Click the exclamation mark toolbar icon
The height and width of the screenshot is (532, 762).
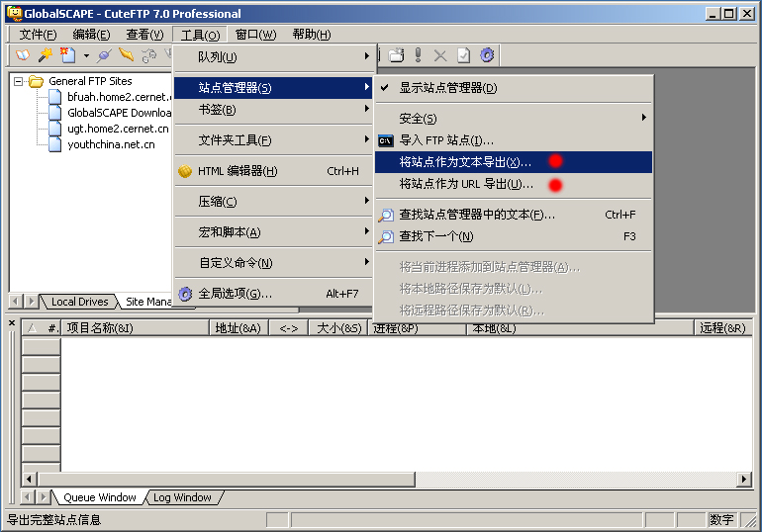(418, 54)
